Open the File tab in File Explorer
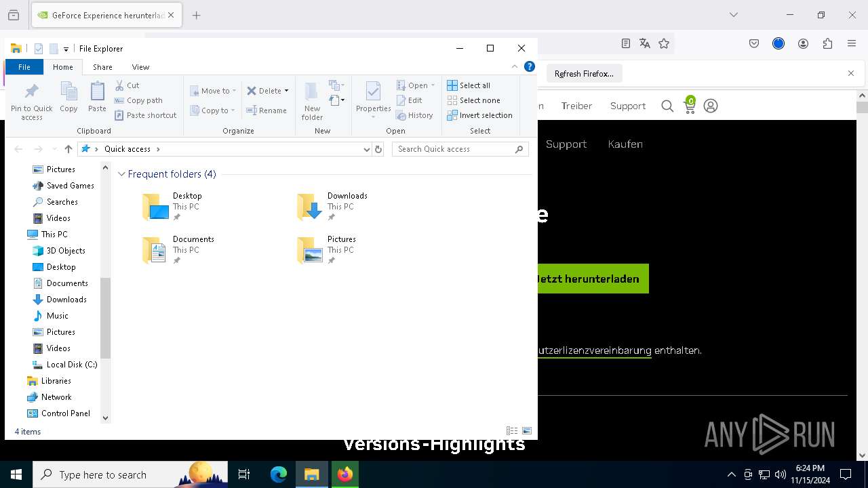The height and width of the screenshot is (488, 868). coord(24,67)
